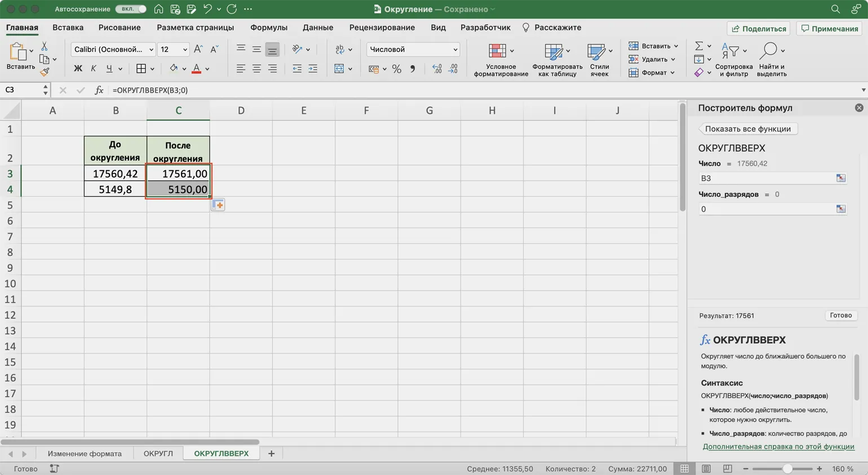Expand the Числовой number format dropdown
The width and height of the screenshot is (868, 475).
coord(455,50)
